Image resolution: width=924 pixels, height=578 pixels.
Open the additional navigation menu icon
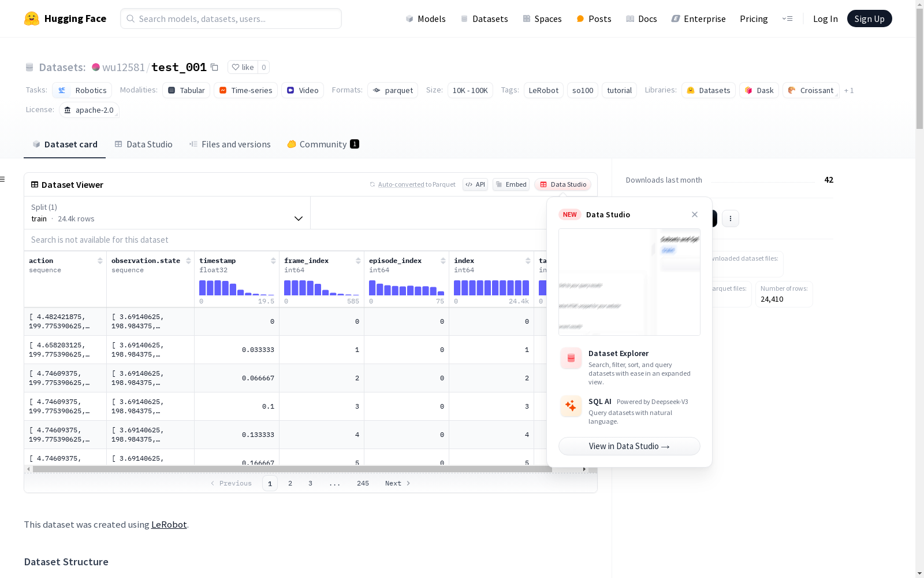click(x=787, y=18)
